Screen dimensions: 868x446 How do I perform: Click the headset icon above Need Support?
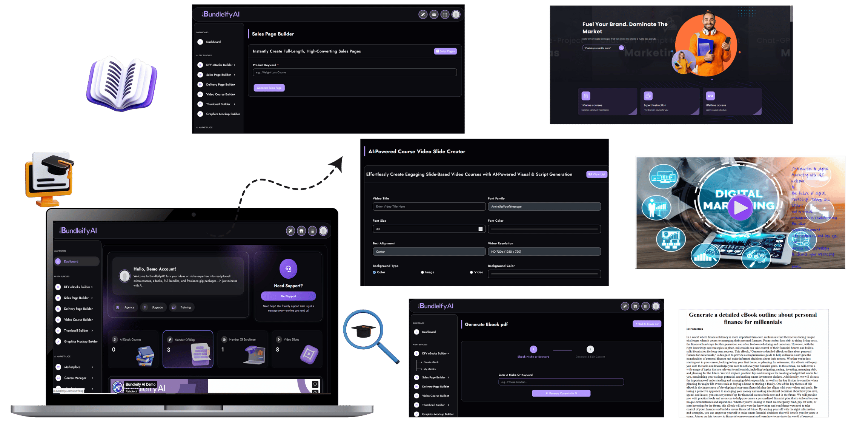(x=288, y=269)
